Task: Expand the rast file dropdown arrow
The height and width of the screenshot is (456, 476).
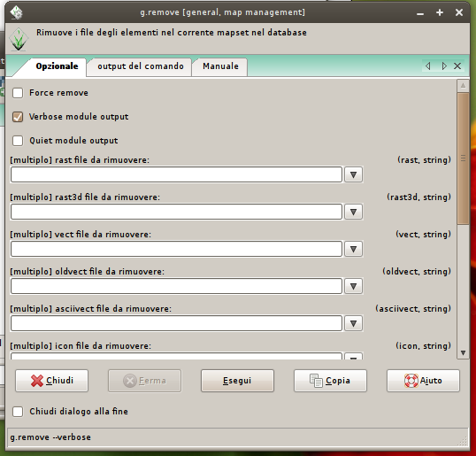Action: coord(353,174)
